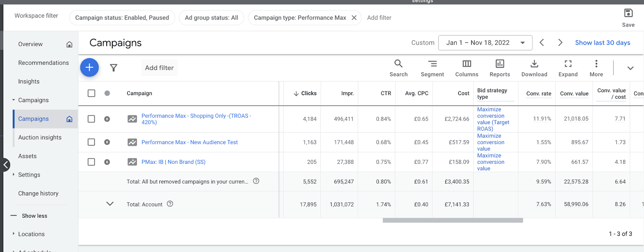Open the Segment tool
This screenshot has width=644, height=252.
click(432, 68)
